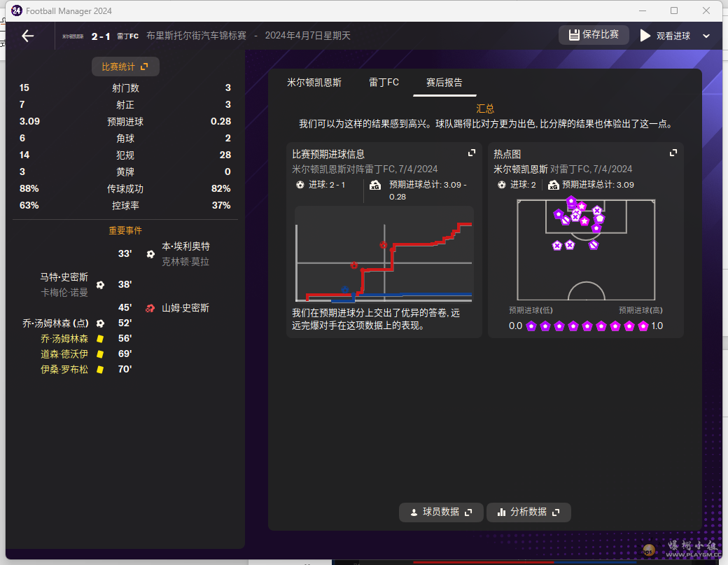Open 球员数据 button
728x565 pixels.
coord(441,512)
